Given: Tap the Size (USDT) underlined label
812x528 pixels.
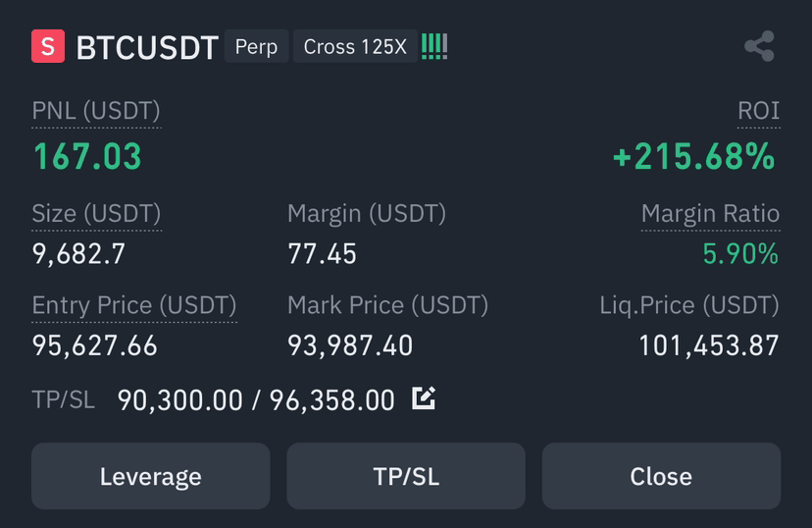Looking at the screenshot, I should [x=97, y=214].
